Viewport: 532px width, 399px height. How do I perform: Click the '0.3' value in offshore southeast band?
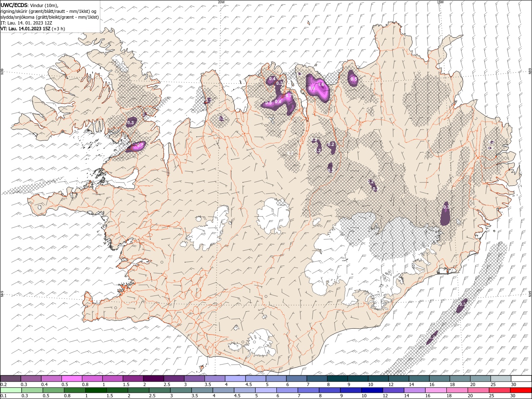(462, 305)
